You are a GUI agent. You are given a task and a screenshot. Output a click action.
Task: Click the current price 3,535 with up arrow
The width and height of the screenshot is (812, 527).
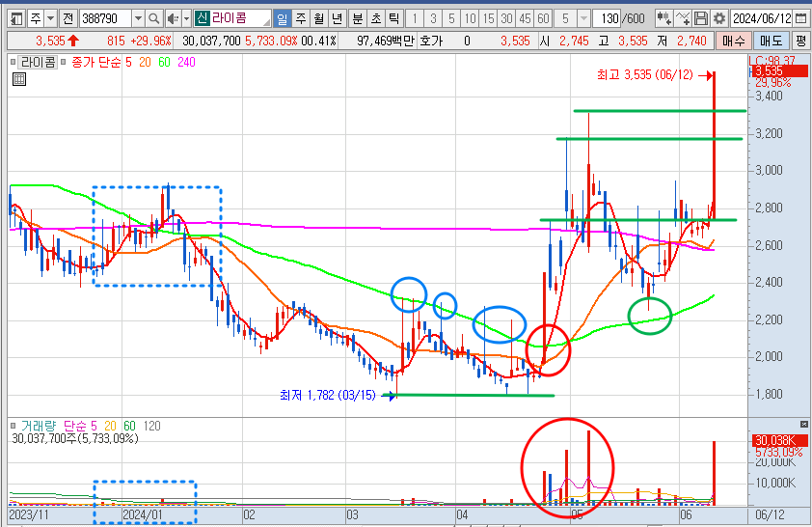click(58, 41)
